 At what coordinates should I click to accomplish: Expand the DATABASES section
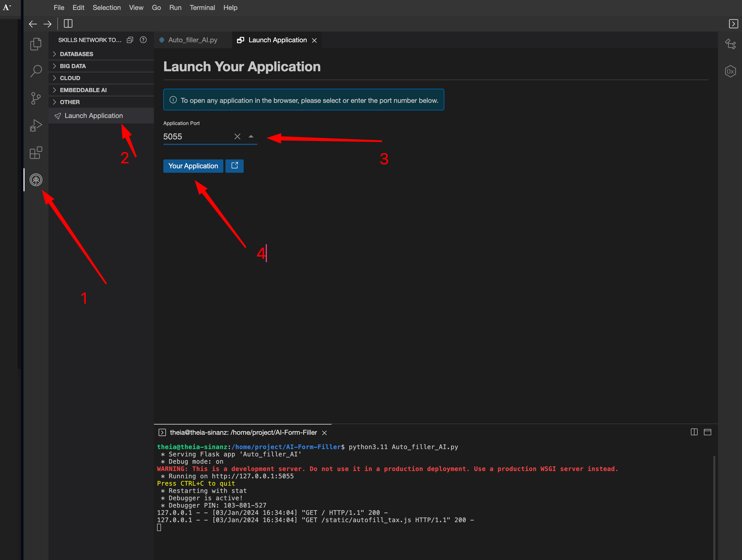pyautogui.click(x=76, y=54)
